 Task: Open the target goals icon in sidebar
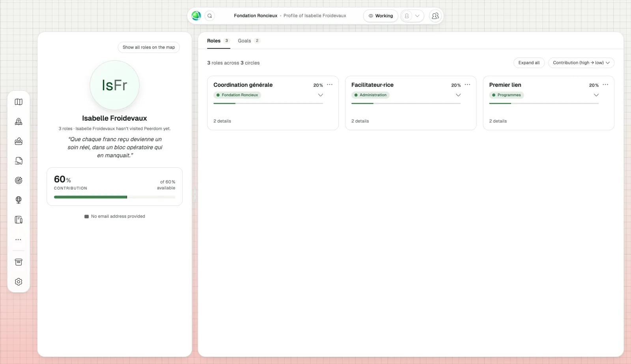click(19, 180)
